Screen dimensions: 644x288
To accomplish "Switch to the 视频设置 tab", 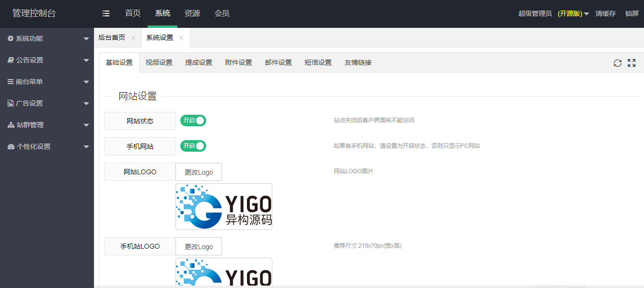I will pos(159,62).
